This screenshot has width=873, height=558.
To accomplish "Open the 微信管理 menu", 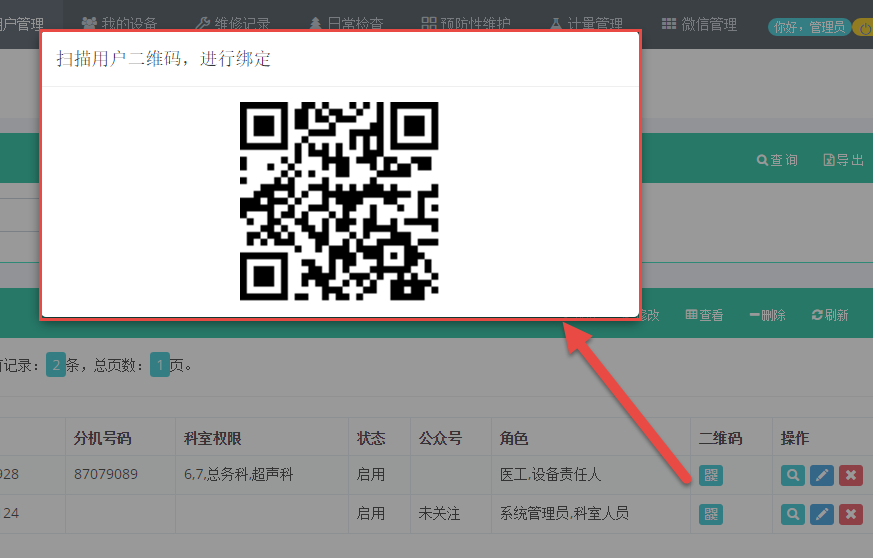I will (x=699, y=25).
